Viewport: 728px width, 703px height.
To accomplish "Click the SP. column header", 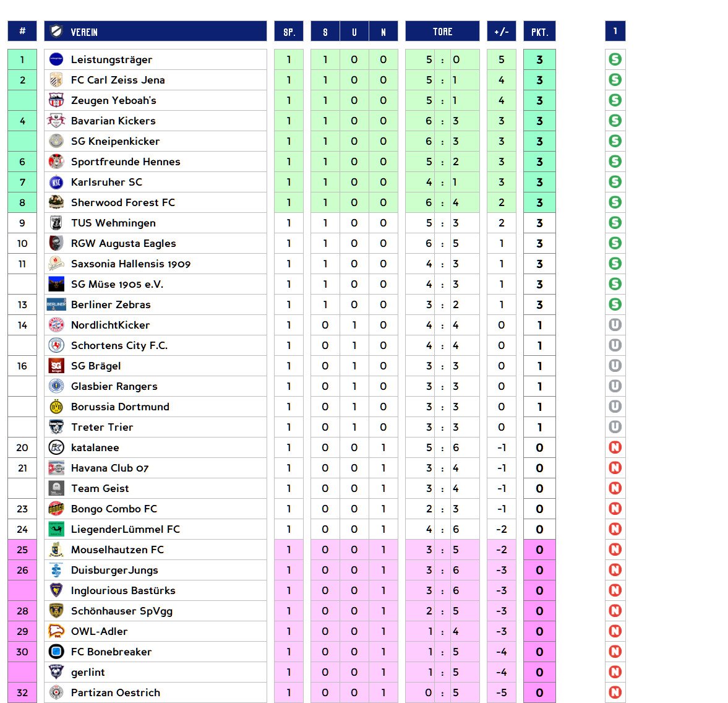I will coord(289,32).
